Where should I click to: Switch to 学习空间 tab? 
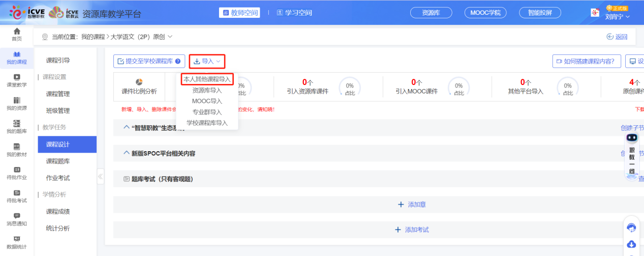point(294,13)
